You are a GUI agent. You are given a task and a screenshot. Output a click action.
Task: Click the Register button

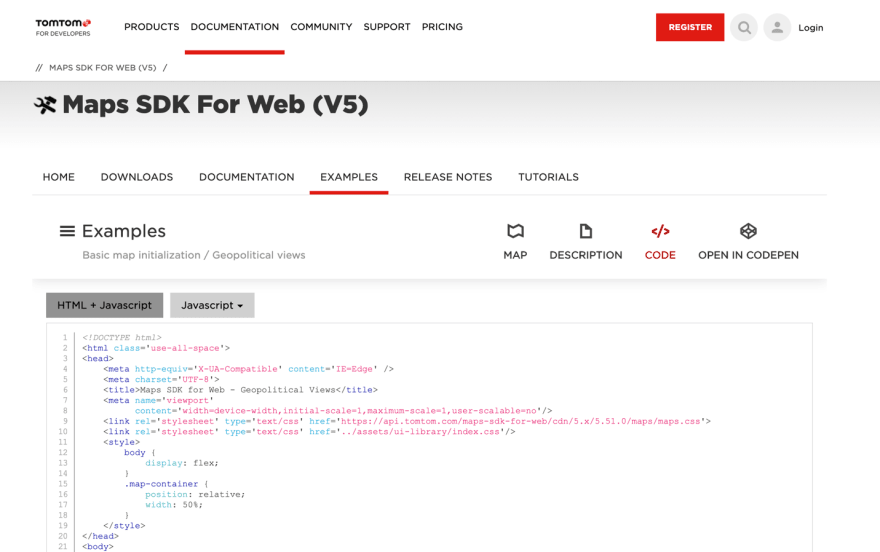[x=690, y=27]
